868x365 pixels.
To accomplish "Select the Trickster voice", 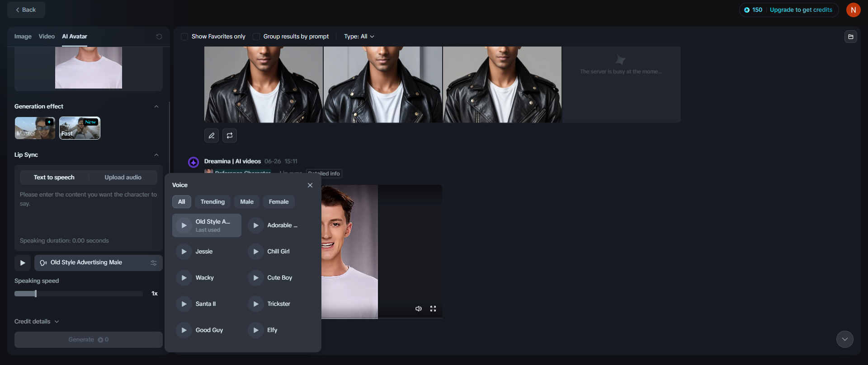I will click(279, 304).
